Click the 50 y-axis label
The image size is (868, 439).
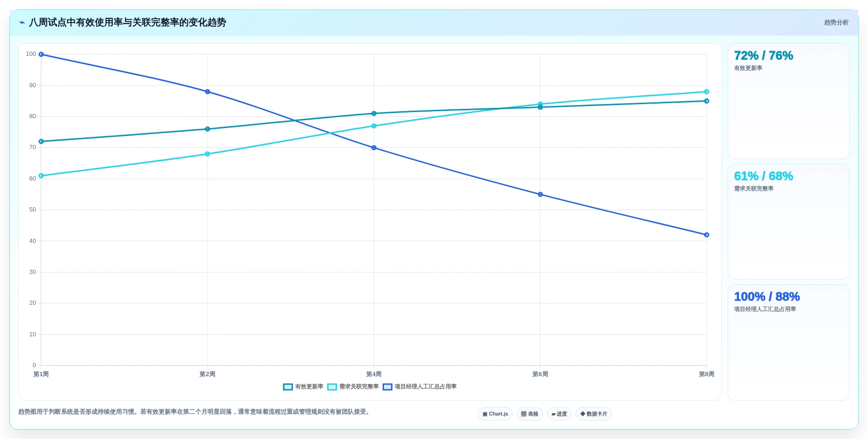click(x=32, y=210)
